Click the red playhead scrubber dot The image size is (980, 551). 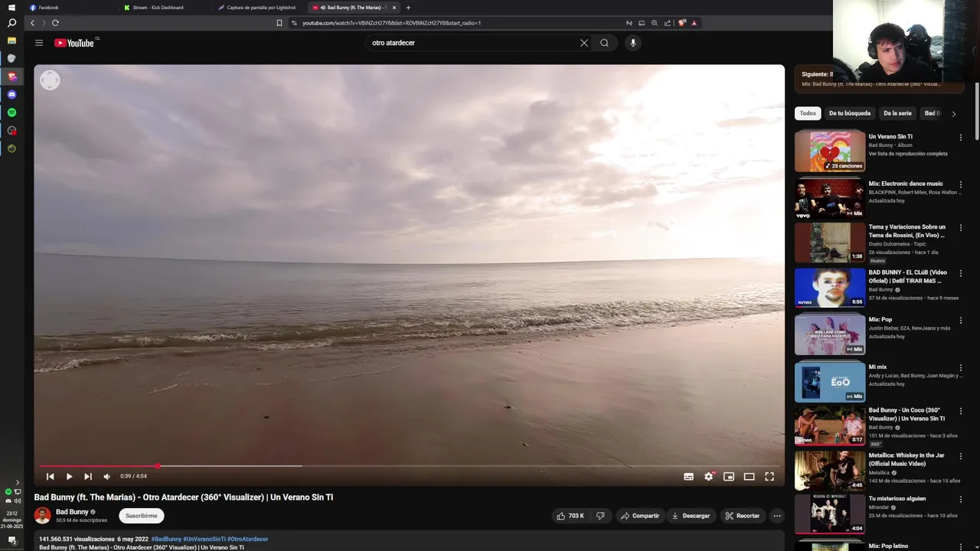pos(158,465)
